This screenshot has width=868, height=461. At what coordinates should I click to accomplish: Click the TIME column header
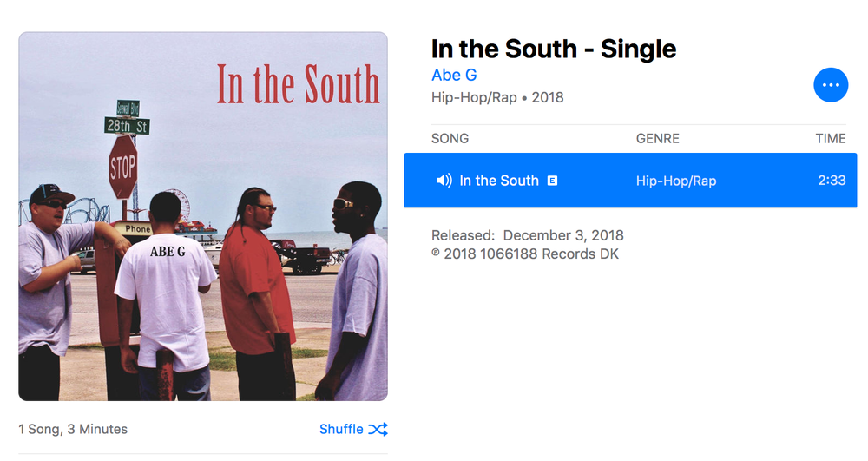(x=831, y=138)
